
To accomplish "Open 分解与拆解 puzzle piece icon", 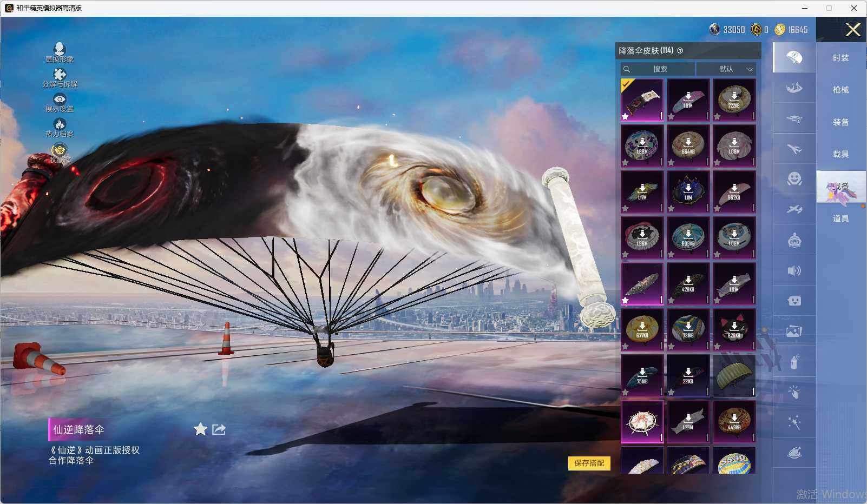I will coord(60,77).
